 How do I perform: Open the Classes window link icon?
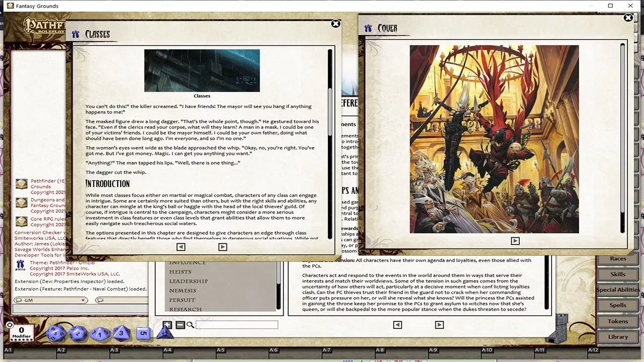(x=75, y=34)
